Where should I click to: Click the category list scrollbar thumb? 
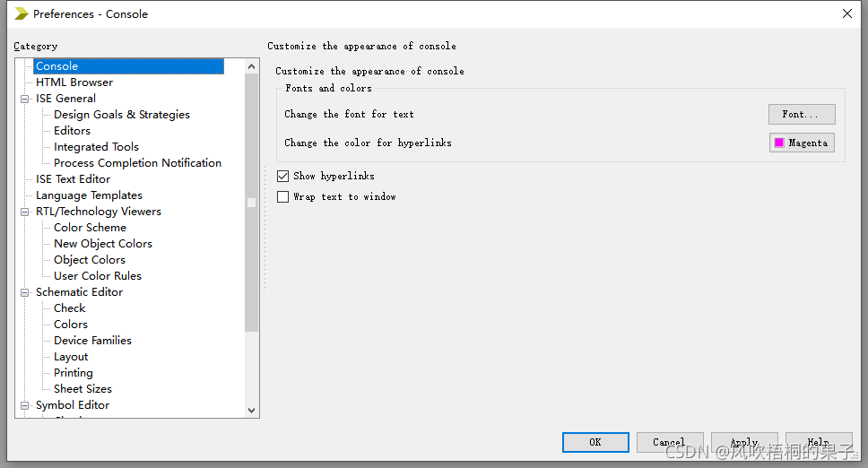click(x=251, y=203)
